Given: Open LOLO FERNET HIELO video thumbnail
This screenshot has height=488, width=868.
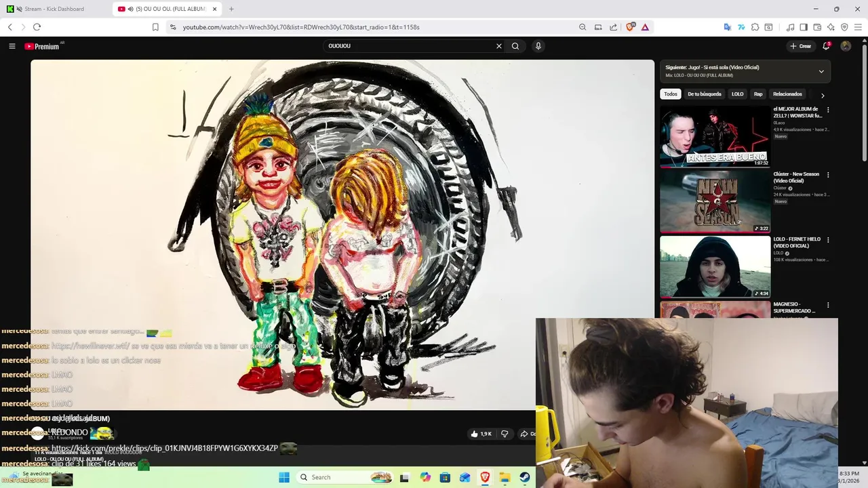Looking at the screenshot, I should (715, 266).
